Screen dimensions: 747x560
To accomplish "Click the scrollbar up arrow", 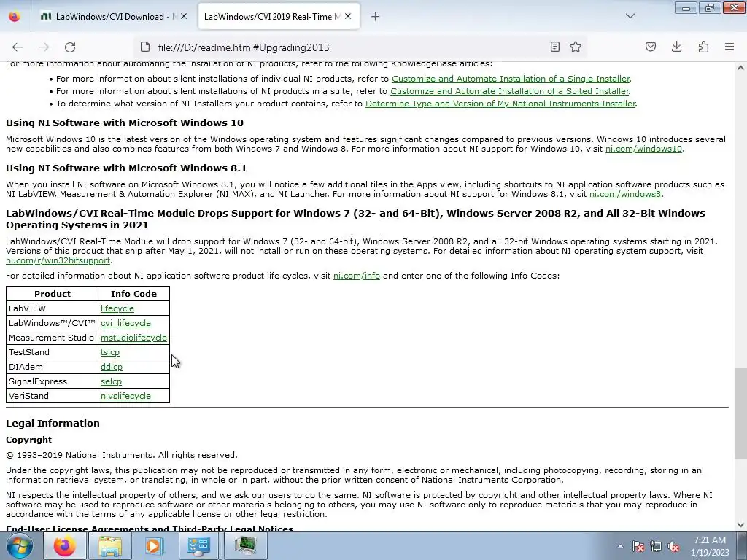I will 740,68.
